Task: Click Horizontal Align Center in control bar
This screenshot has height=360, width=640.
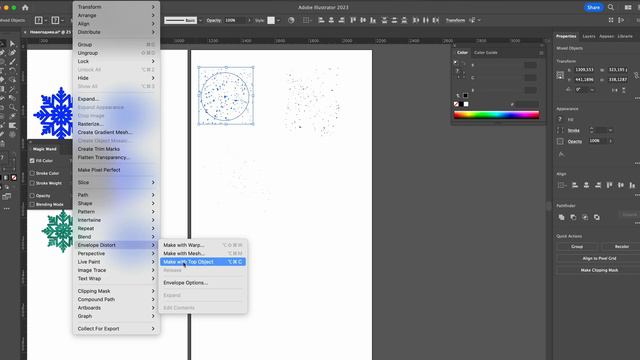Action: [331, 20]
